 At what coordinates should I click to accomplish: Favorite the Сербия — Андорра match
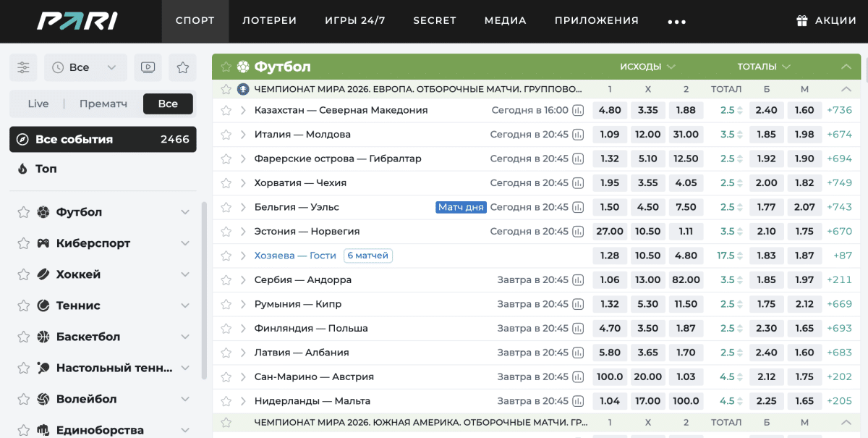[x=226, y=280]
